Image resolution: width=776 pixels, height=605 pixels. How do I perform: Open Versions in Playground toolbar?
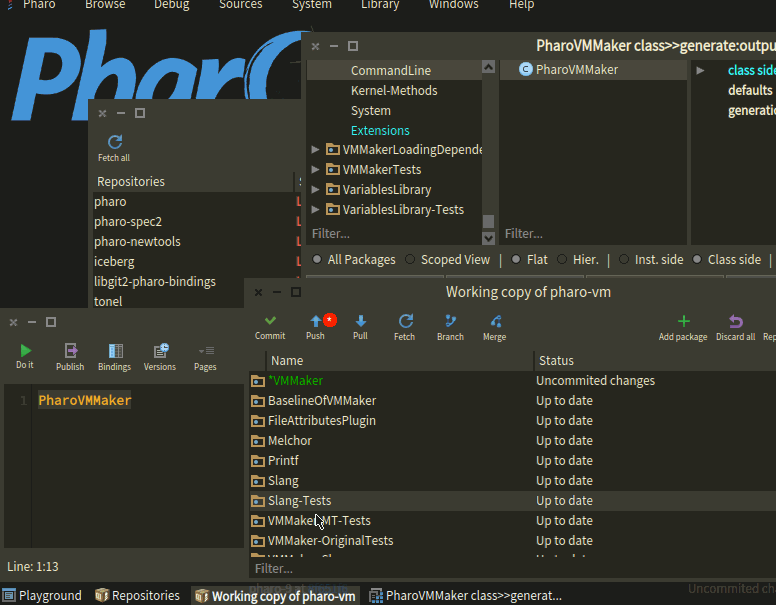(161, 351)
